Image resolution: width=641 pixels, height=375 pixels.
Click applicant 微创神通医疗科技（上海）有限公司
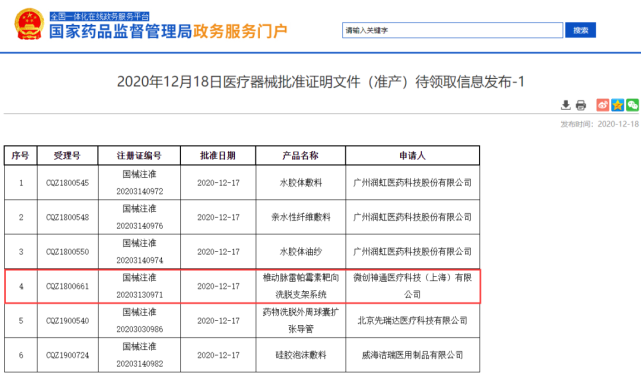pyautogui.click(x=412, y=286)
